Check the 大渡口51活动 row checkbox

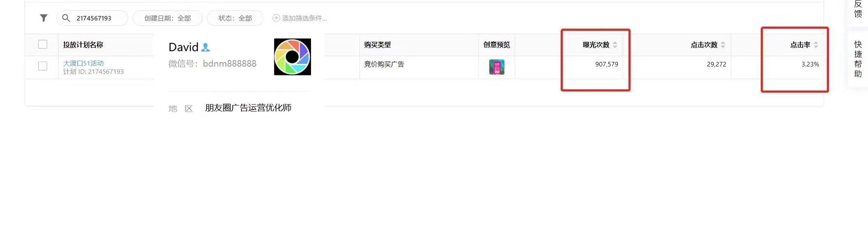coord(43,66)
